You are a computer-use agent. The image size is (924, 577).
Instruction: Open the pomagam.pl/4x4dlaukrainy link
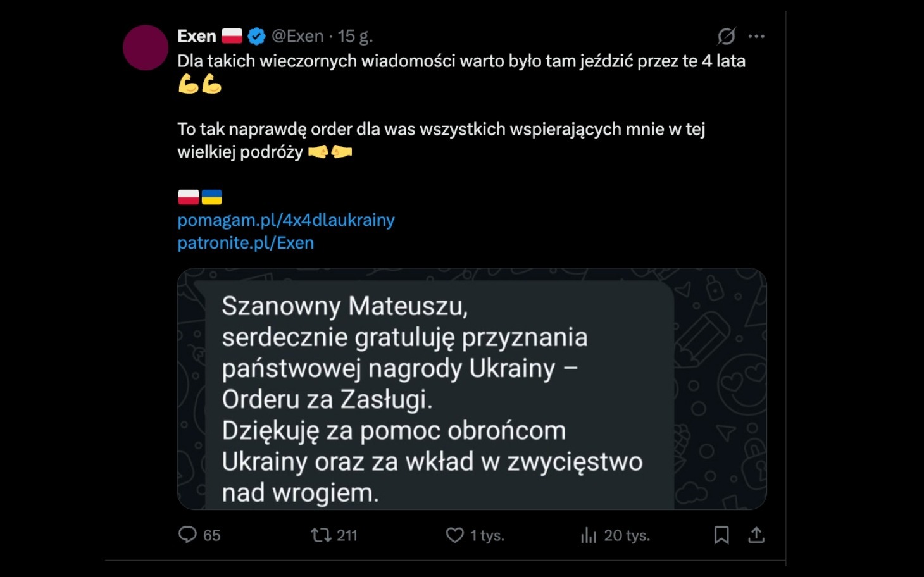coord(285,220)
